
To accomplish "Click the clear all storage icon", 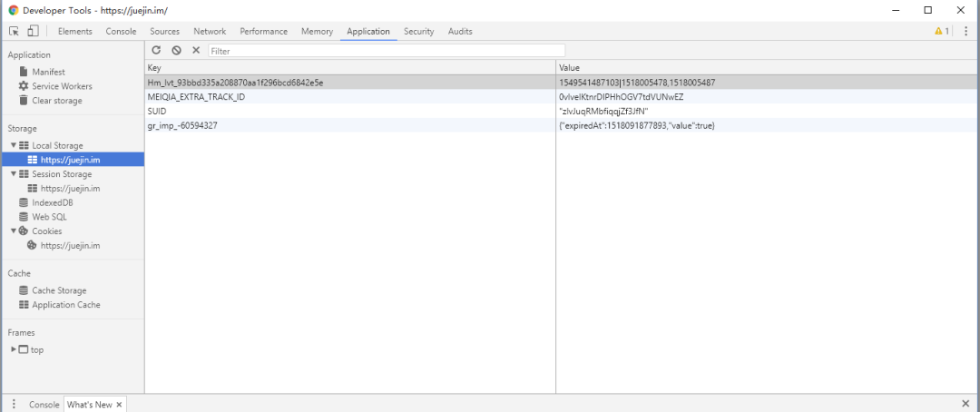I will tap(176, 50).
